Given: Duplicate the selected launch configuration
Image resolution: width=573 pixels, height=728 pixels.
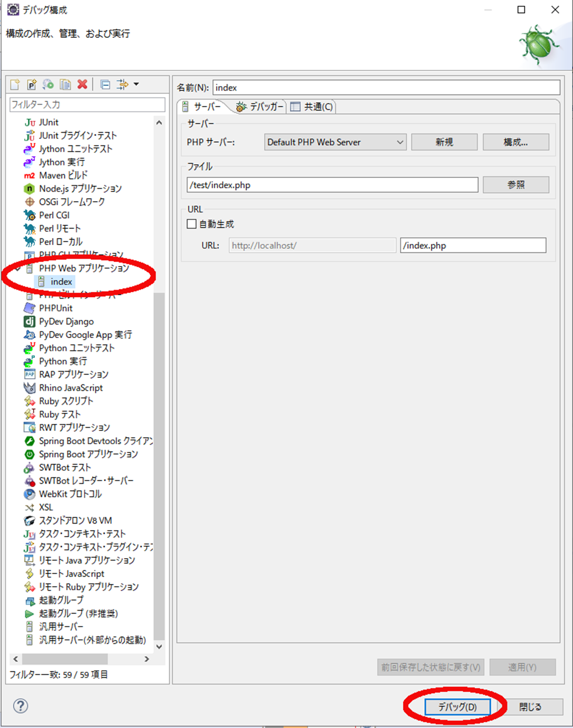Looking at the screenshot, I should (x=65, y=85).
